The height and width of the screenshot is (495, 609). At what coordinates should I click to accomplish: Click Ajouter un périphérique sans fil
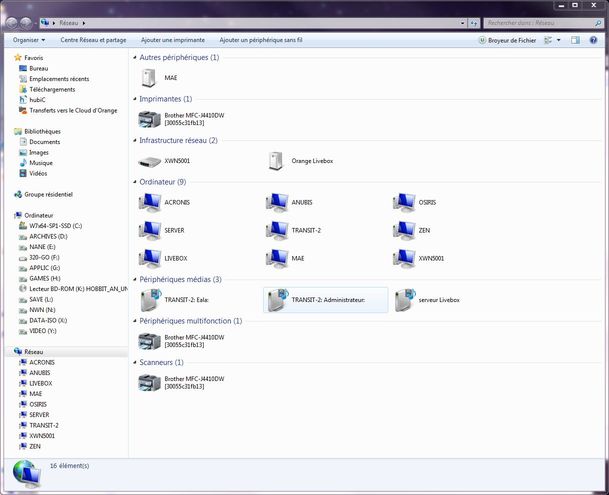[261, 40]
